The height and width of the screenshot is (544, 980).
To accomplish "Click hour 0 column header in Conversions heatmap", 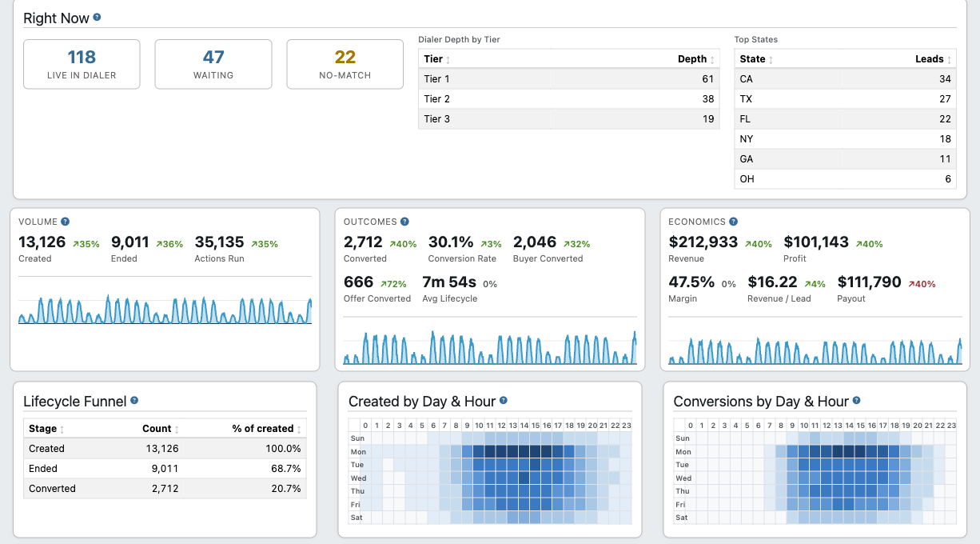I will [691, 426].
